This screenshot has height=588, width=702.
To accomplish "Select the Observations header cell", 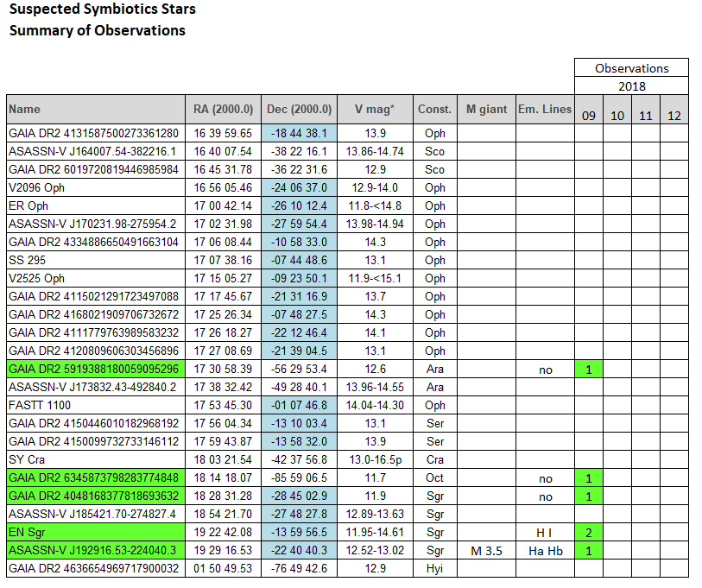I will (x=632, y=68).
